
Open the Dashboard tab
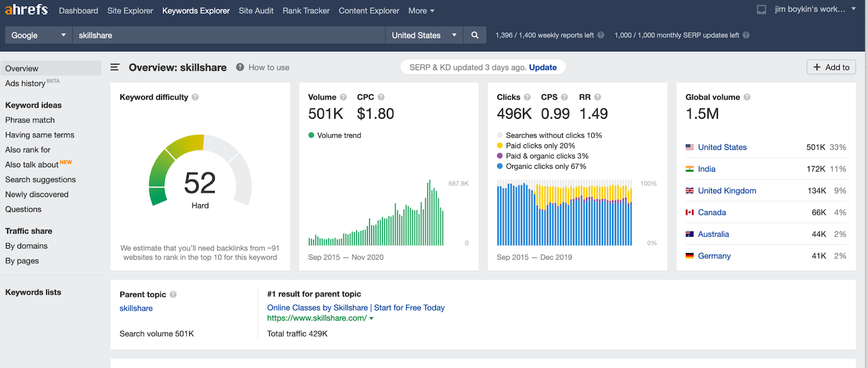(x=79, y=11)
